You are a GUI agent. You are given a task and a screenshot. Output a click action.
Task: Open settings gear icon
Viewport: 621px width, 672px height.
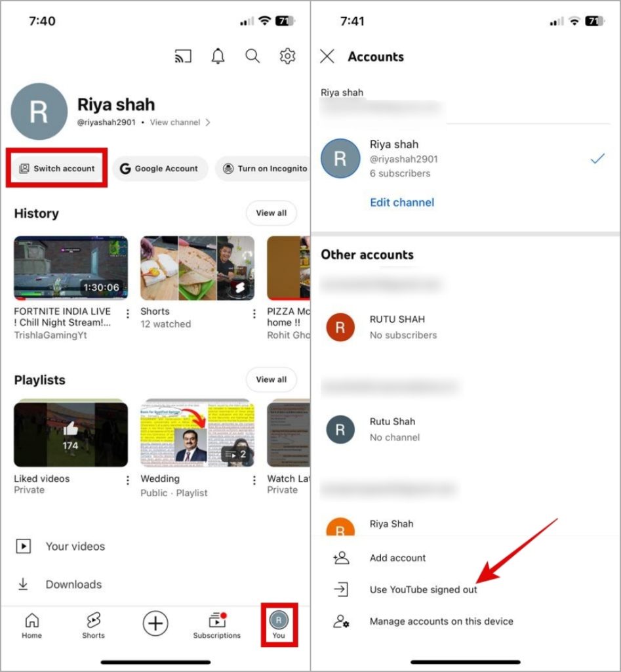pyautogui.click(x=287, y=56)
